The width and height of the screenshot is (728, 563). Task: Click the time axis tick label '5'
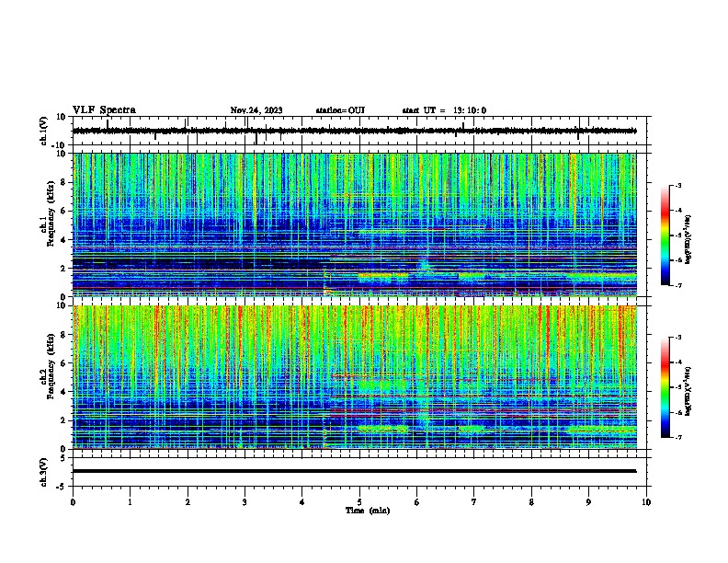pyautogui.click(x=359, y=502)
